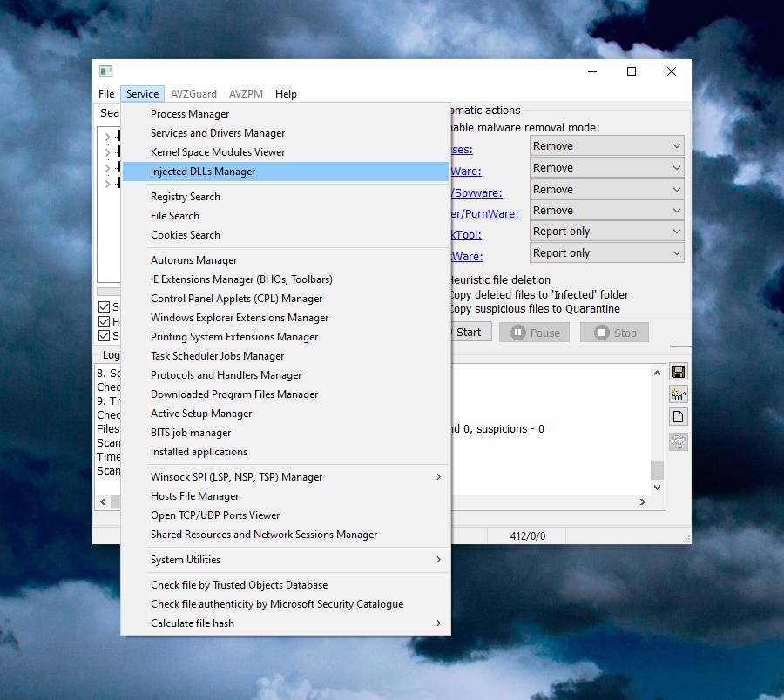
Task: Click the Spyware link label
Action: [476, 193]
